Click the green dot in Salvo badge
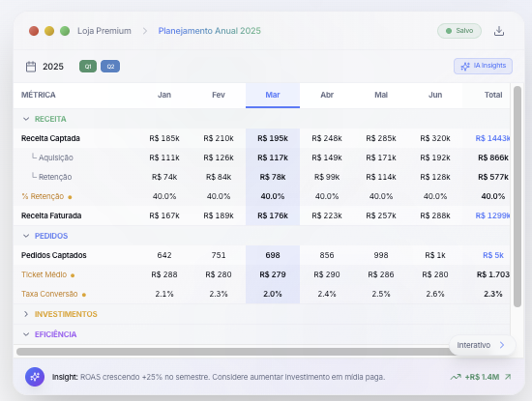532x401 pixels. pyautogui.click(x=449, y=31)
